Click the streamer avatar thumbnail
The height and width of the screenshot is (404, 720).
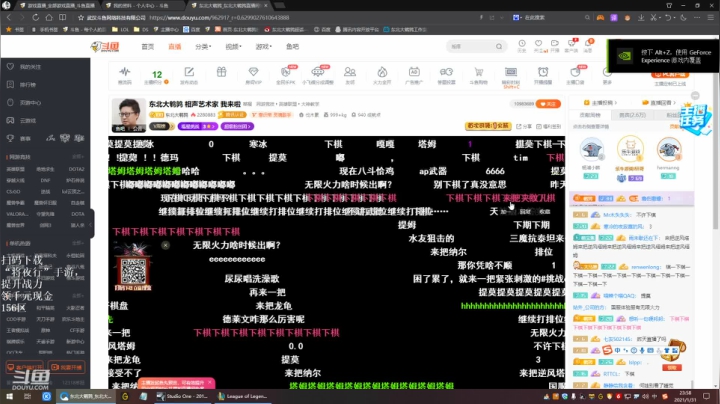coord(129,115)
